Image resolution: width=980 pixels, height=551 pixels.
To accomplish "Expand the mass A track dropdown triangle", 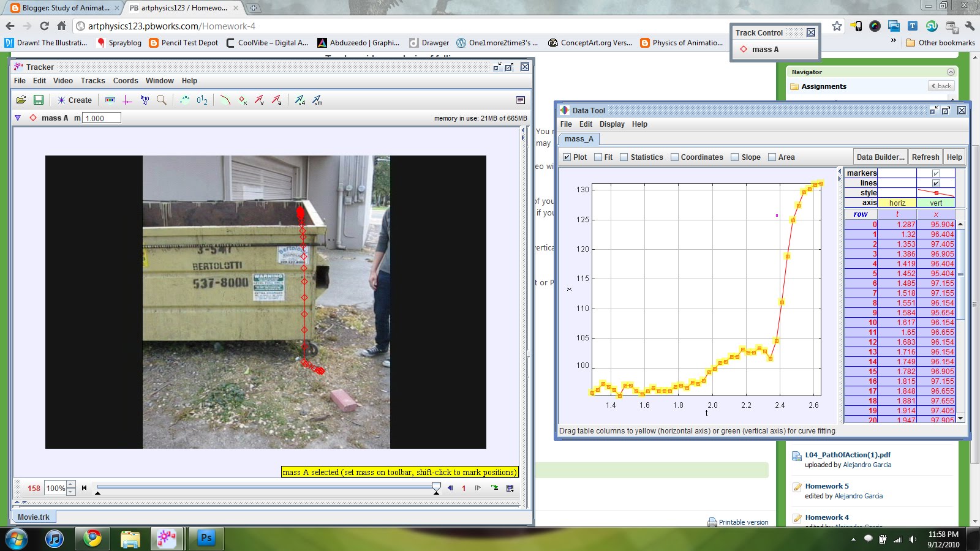I will pos(17,118).
